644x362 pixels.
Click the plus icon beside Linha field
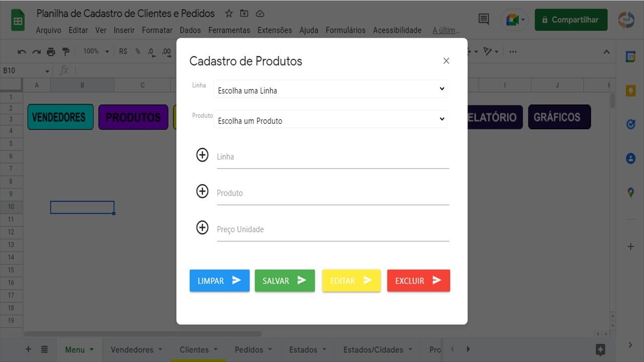coord(202,155)
